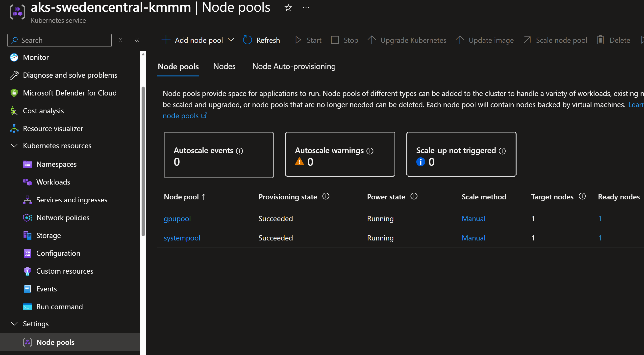This screenshot has height=355, width=644.
Task: Click Manual scale method for systempool
Action: click(x=473, y=237)
